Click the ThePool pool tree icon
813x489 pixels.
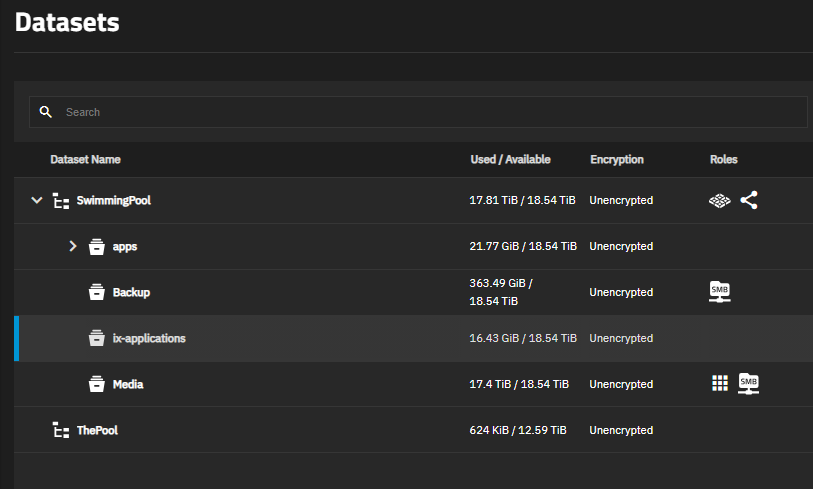[x=61, y=430]
